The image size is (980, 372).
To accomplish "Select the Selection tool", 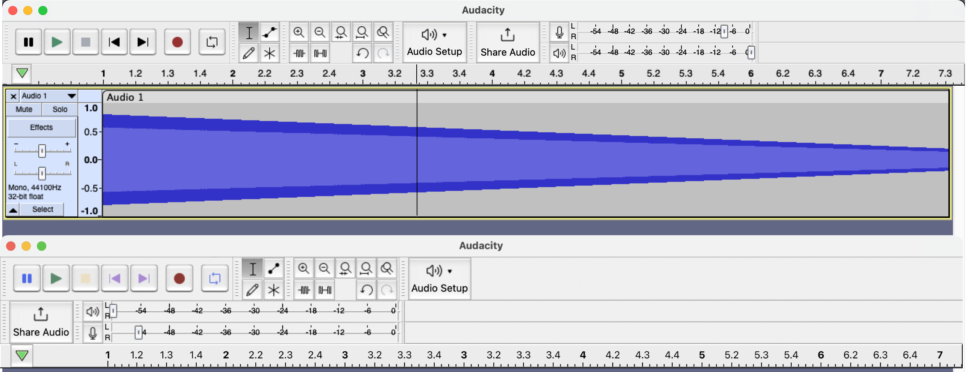I will click(x=249, y=33).
